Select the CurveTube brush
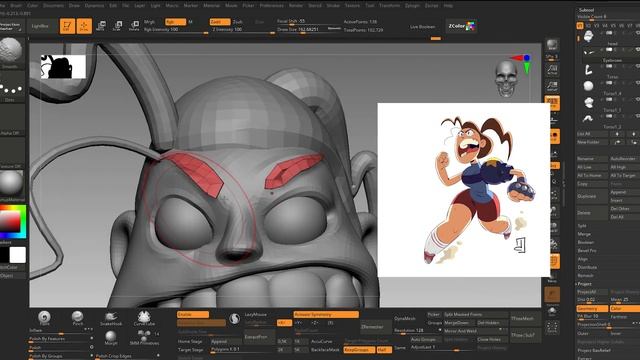Screen dimensions: 640x360 (144, 318)
